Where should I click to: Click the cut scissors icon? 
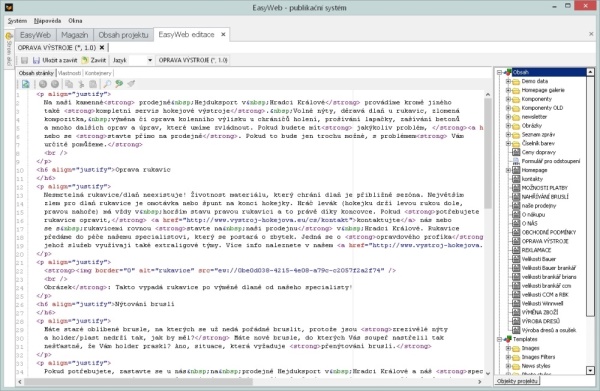coord(81,84)
